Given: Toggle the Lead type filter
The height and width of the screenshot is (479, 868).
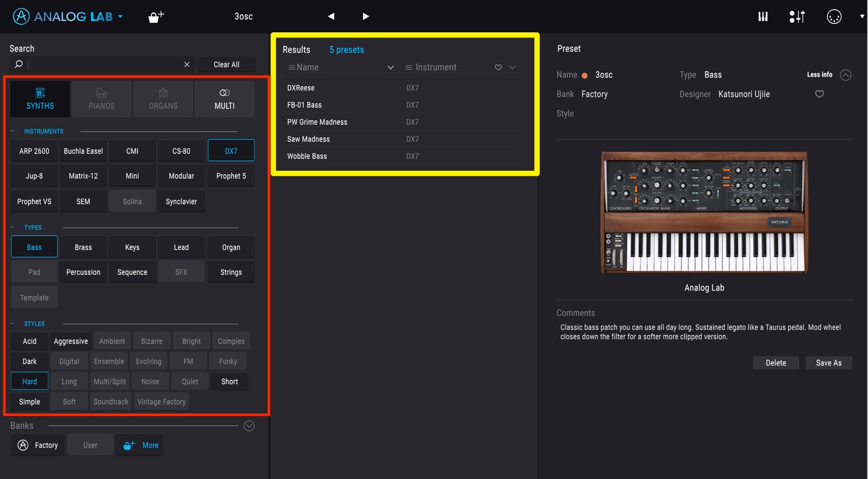Looking at the screenshot, I should [x=181, y=247].
